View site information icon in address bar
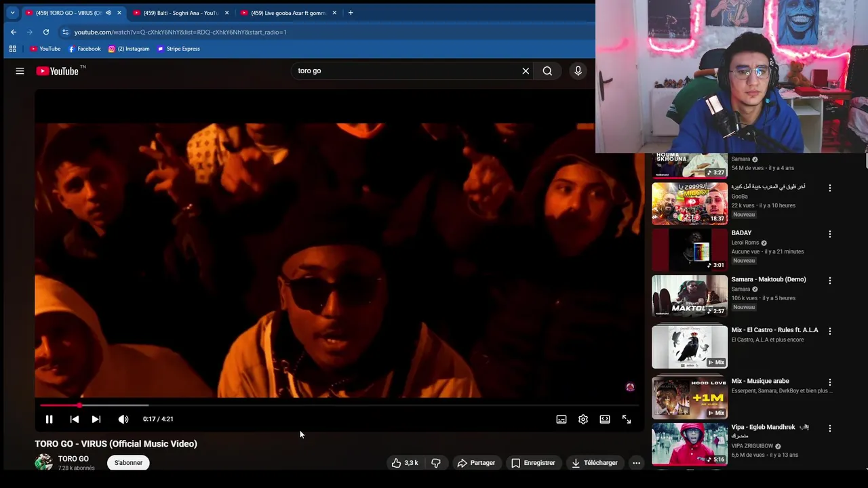The height and width of the screenshot is (488, 868). [x=65, y=32]
